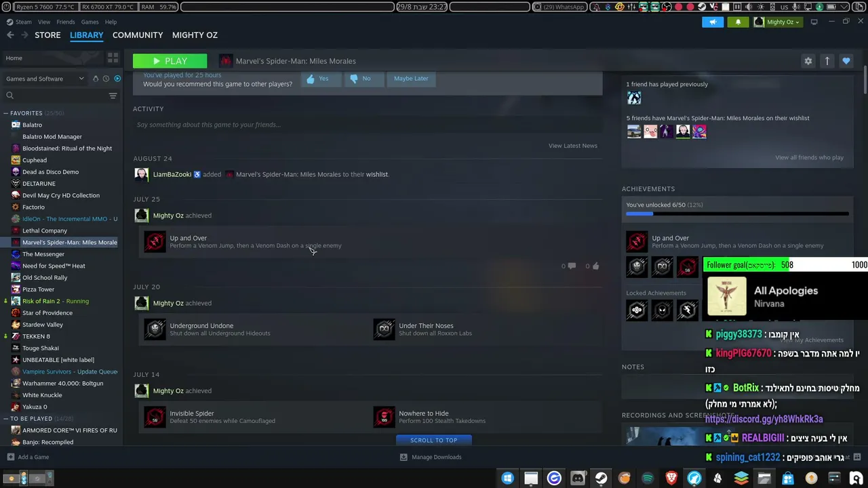Click the comment bubble icon on July 25 activity
Screen dimensions: 868x488
point(571,266)
